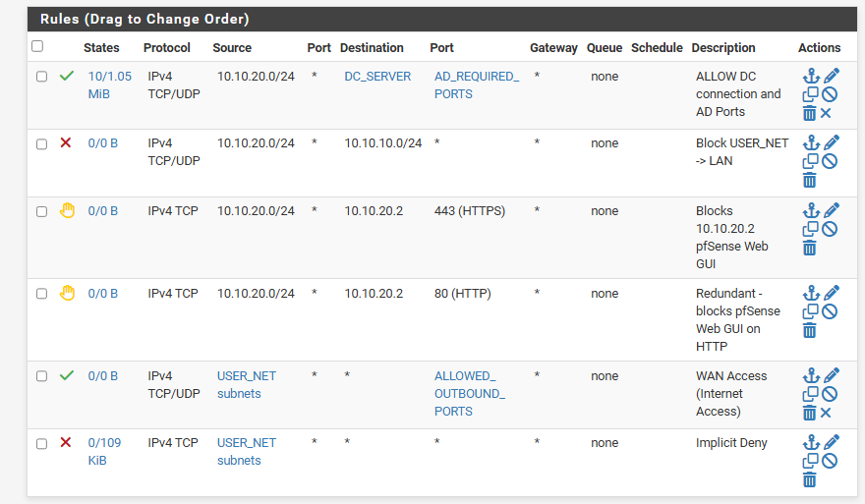865x504 pixels.
Task: Select the Implicit Deny rule checkbox
Action: click(41, 444)
